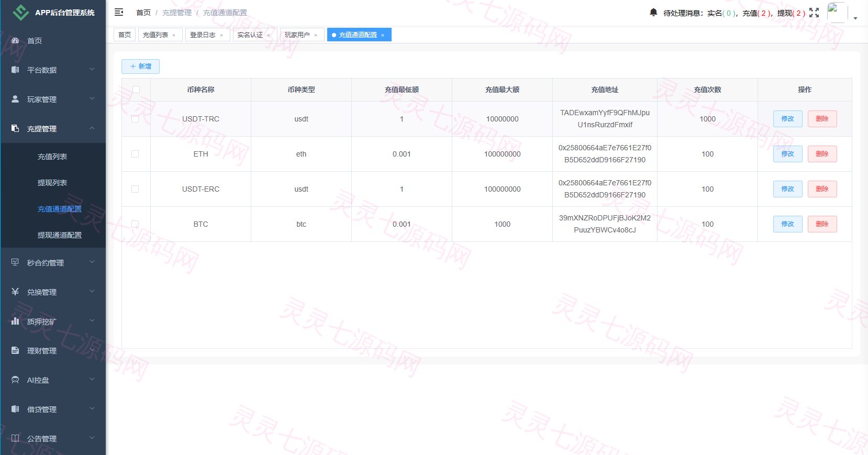
Task: Open the 充值列表 submenu item
Action: click(x=52, y=157)
